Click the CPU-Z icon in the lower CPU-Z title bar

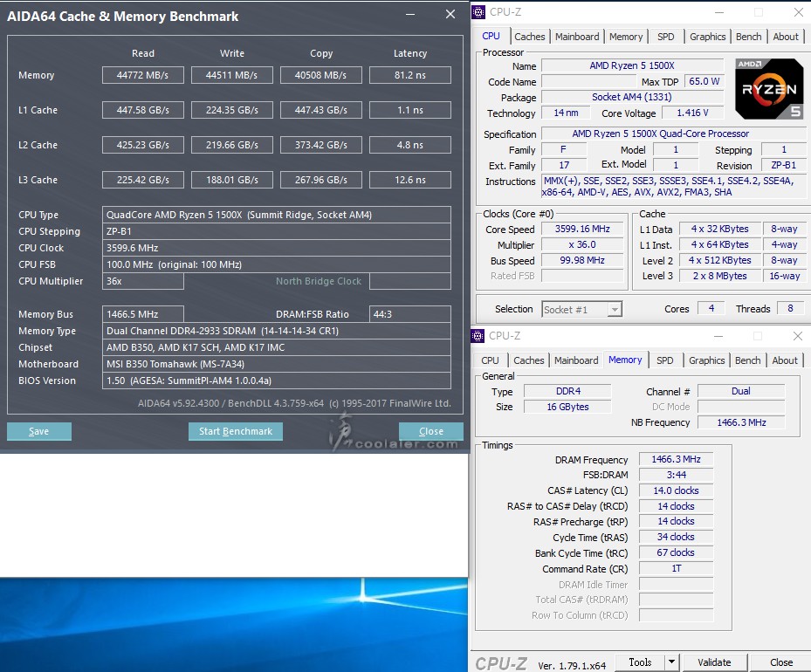tap(478, 335)
